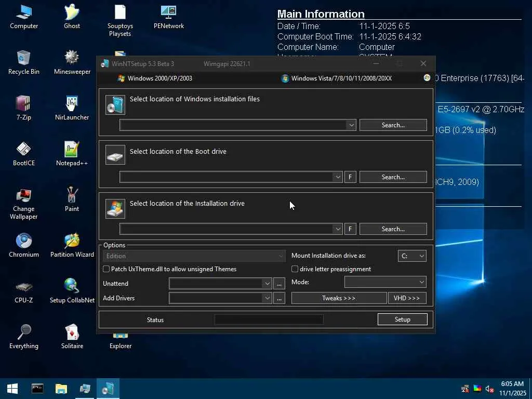Screen dimensions: 532x399
Task: Open the Mount Installation drive letter dropdown
Action: click(412, 256)
